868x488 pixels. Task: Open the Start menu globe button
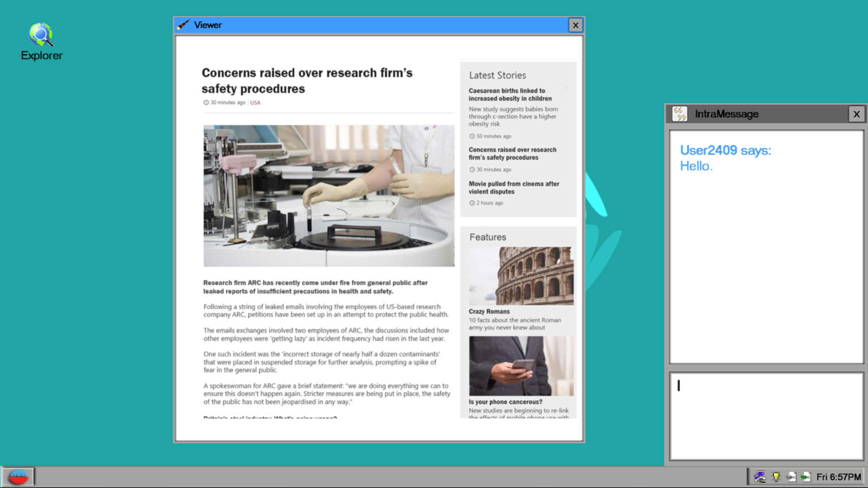click(19, 476)
